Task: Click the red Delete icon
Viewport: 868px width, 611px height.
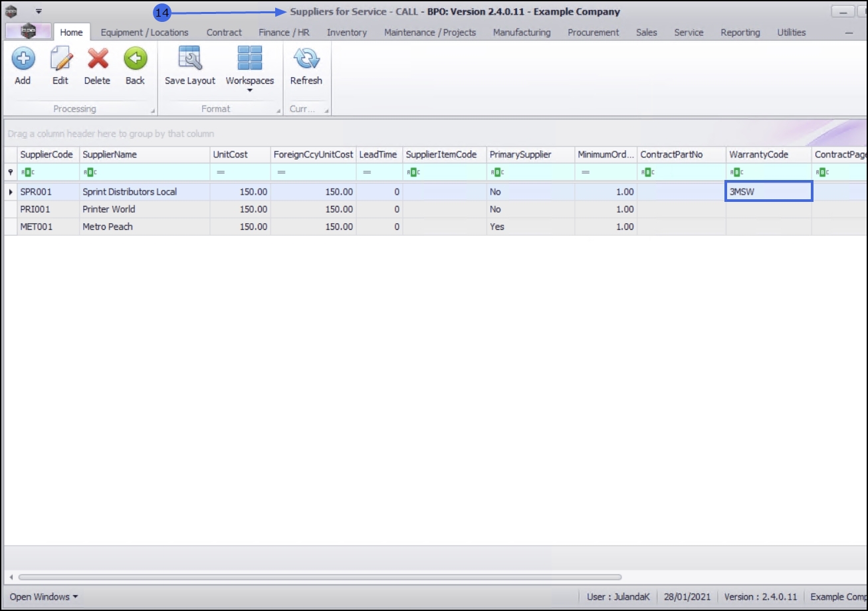Action: coord(98,59)
